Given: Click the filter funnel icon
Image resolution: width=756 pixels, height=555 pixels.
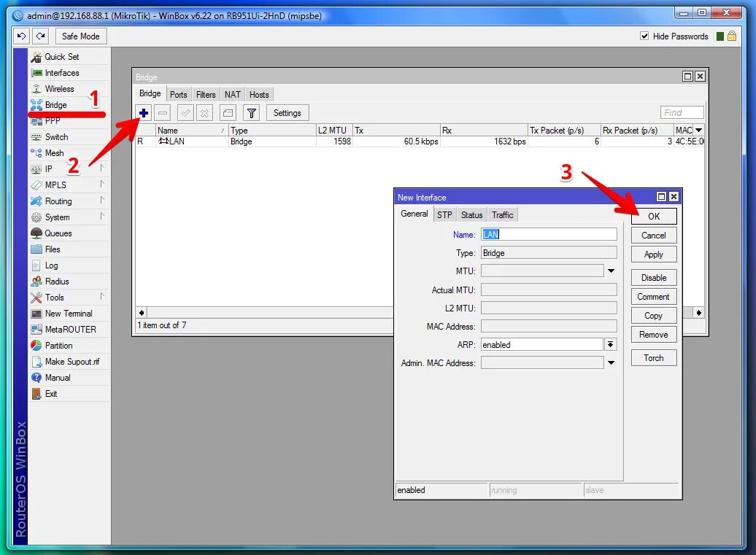Looking at the screenshot, I should (251, 113).
